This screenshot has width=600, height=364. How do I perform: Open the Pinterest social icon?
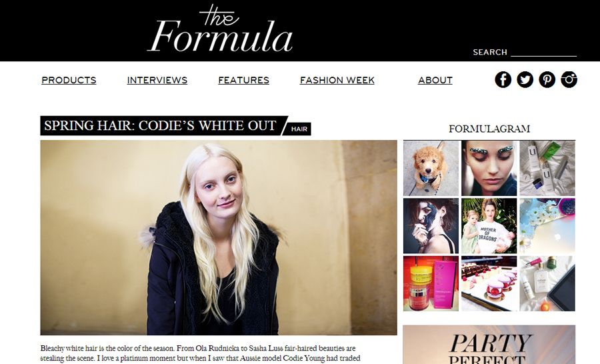[547, 79]
